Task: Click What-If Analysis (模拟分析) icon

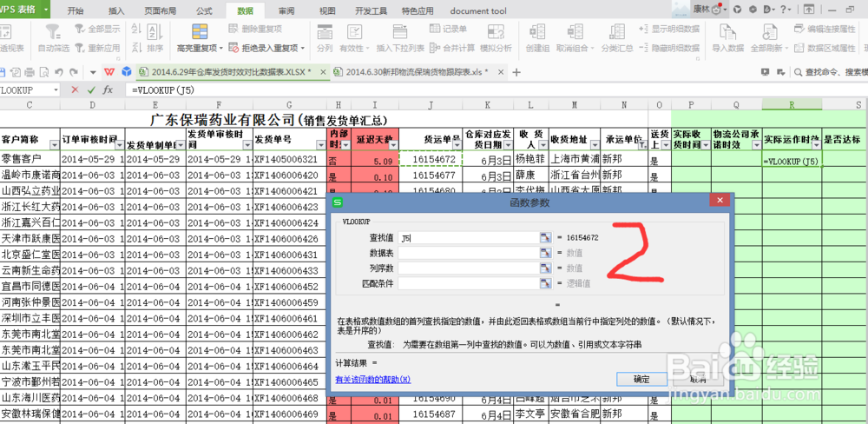Action: pyautogui.click(x=496, y=32)
